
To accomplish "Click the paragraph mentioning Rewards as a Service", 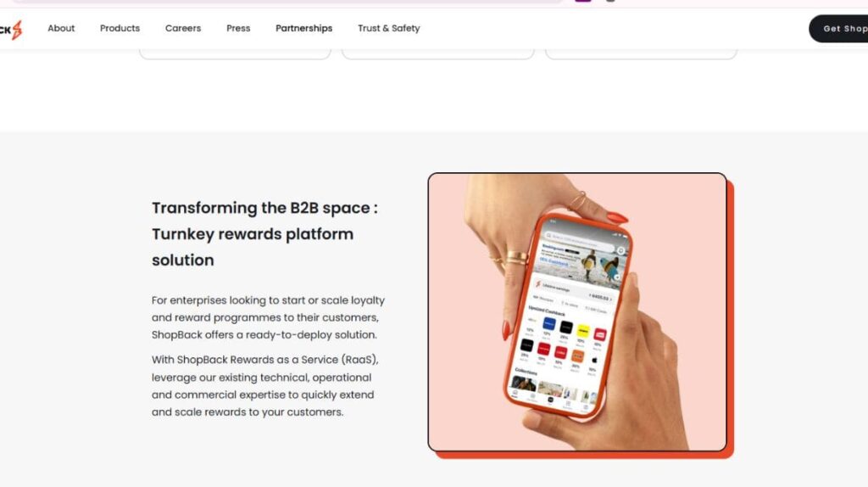I will tap(265, 385).
